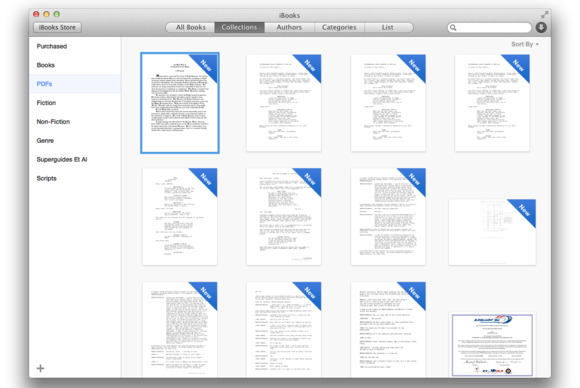The image size is (580, 388).
Task: Select the Purchased collection
Action: coord(52,46)
